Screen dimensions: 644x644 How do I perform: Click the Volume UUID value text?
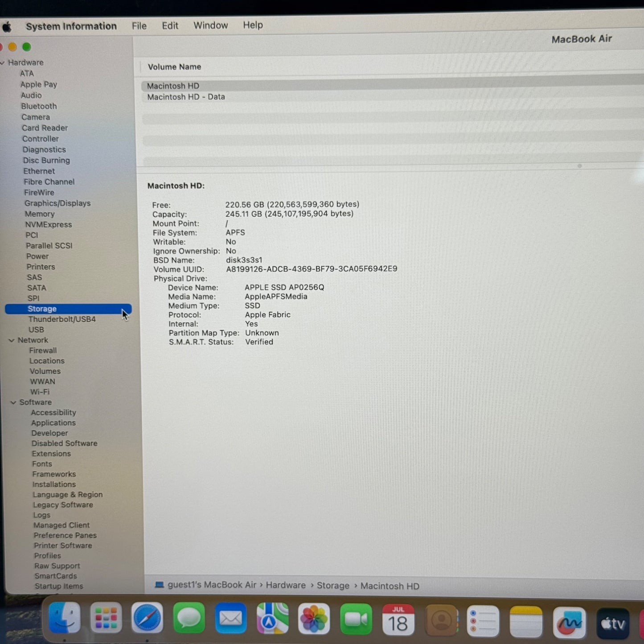click(312, 269)
